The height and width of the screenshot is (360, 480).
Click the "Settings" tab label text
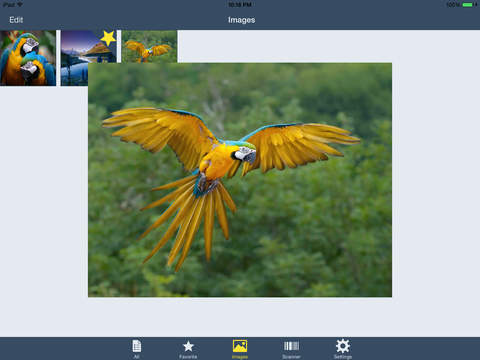[x=343, y=357]
